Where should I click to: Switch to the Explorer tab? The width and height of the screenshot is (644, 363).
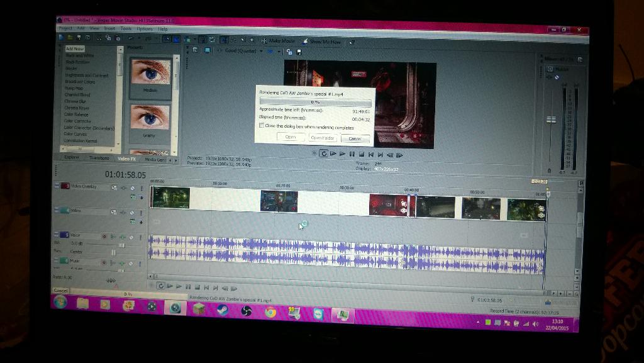coord(72,157)
